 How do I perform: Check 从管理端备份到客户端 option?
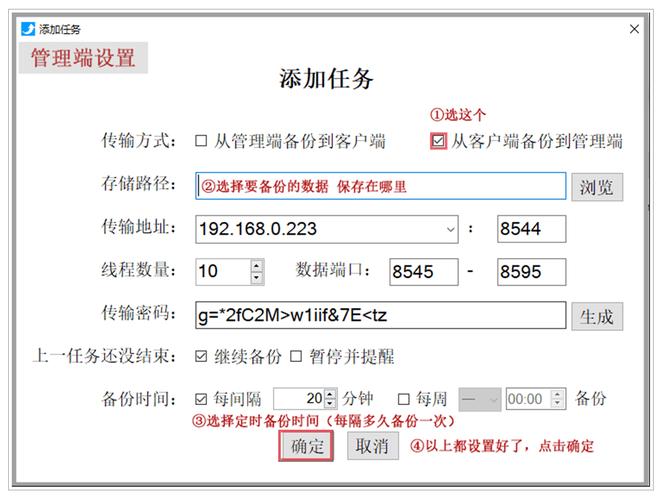click(201, 141)
